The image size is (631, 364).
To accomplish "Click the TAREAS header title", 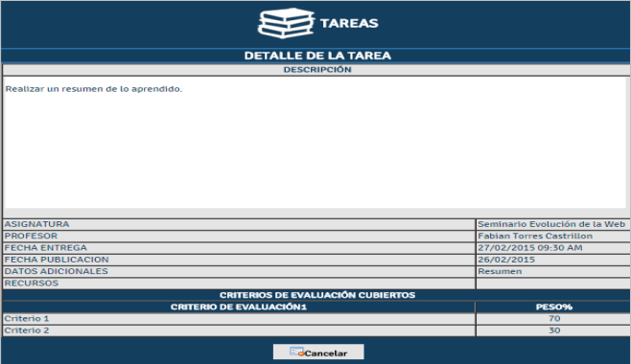I will click(x=349, y=23).
